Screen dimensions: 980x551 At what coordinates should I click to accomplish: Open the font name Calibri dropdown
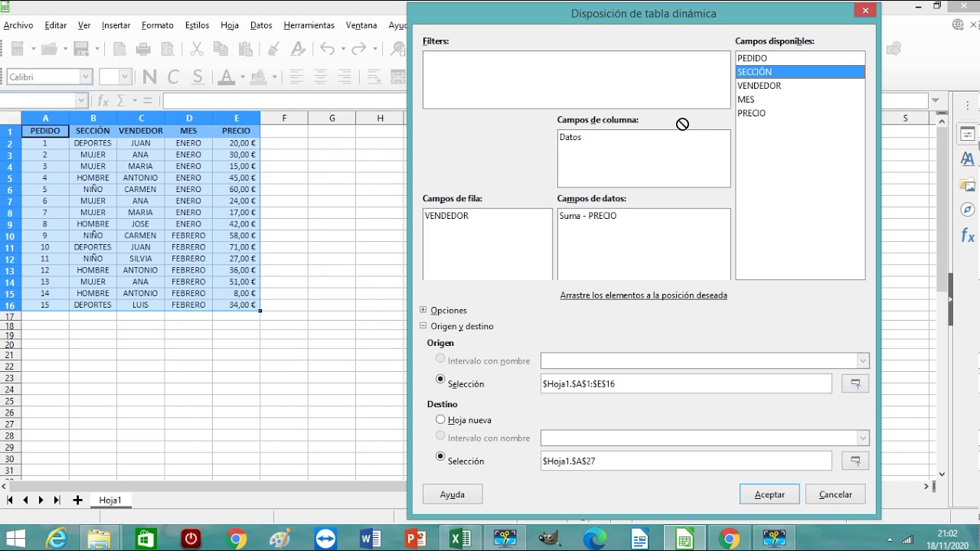(86, 77)
